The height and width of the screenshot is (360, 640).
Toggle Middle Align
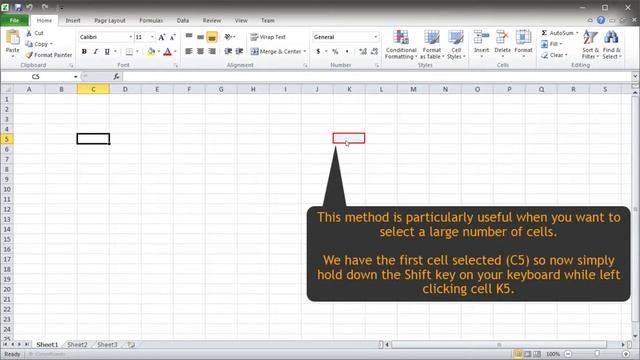pyautogui.click(x=200, y=37)
